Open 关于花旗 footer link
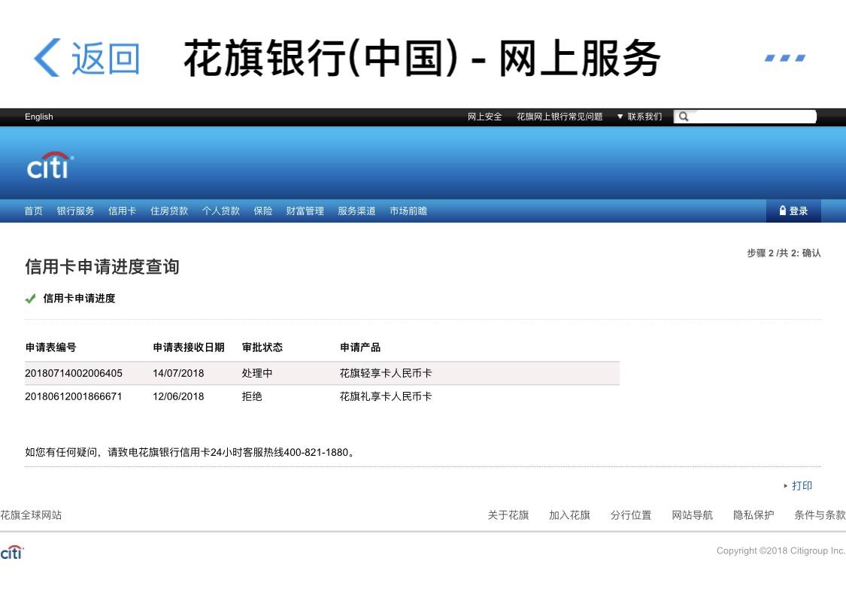Screen dimensions: 846x616 pyautogui.click(x=508, y=515)
